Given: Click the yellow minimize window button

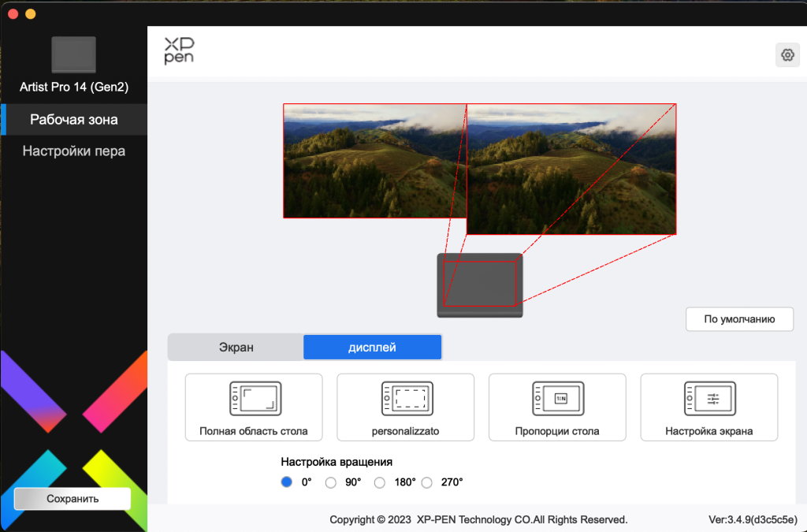Looking at the screenshot, I should 31,14.
